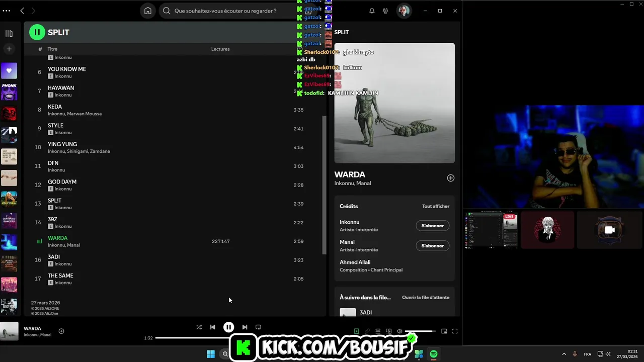Add WARDA to Liked Songs in player bar

point(61,331)
